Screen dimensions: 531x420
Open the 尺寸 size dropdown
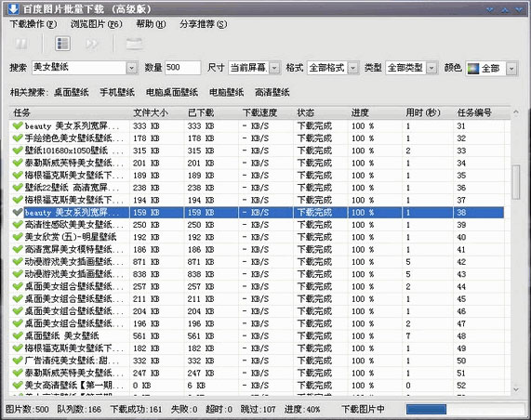coord(274,68)
